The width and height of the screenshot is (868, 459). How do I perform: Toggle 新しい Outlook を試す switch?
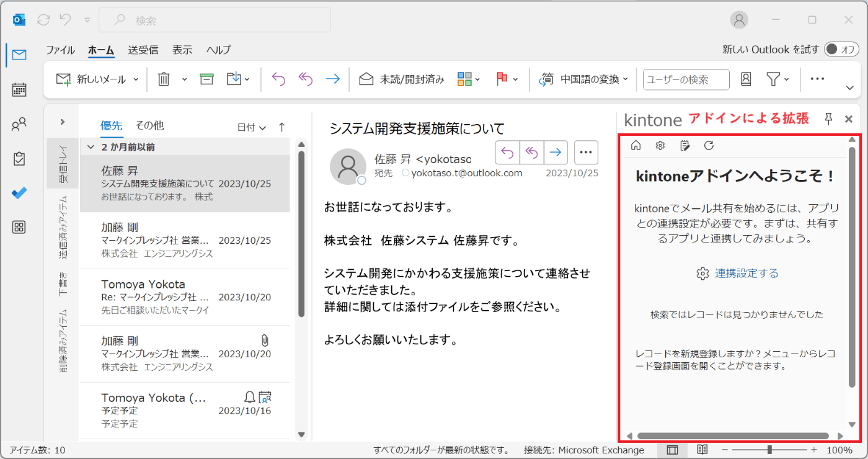coord(841,50)
